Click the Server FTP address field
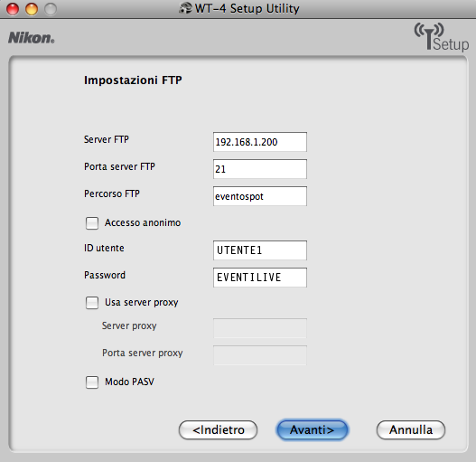The height and width of the screenshot is (462, 476). [260, 142]
